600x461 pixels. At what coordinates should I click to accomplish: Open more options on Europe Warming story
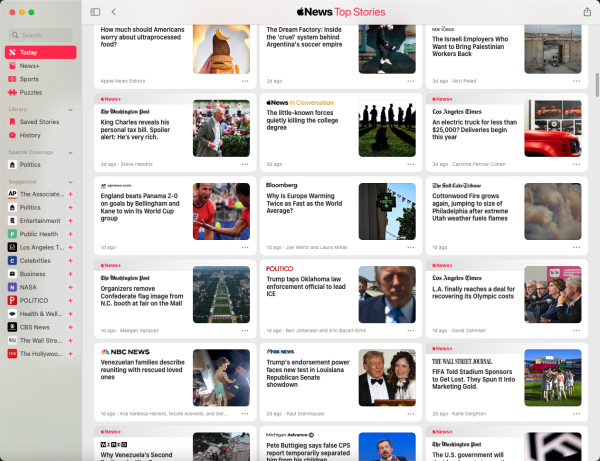[411, 248]
